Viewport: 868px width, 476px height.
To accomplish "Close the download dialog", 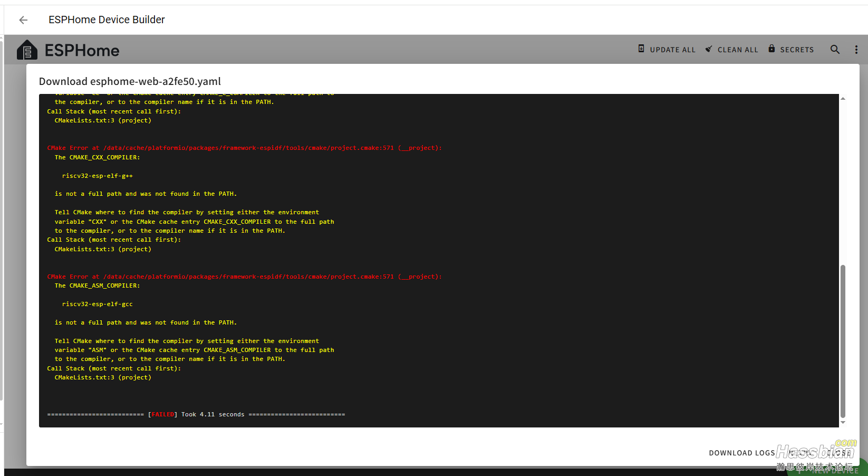I will (x=838, y=453).
